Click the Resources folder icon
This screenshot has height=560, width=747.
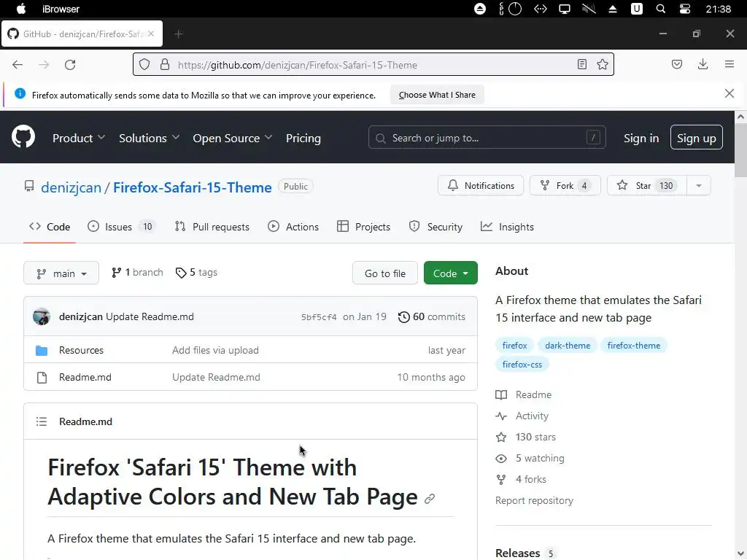pyautogui.click(x=42, y=351)
